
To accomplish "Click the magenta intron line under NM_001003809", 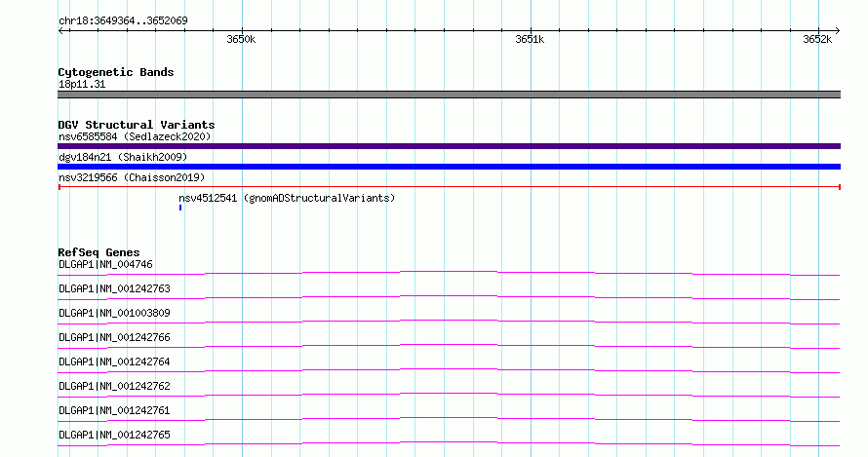I will 449,321.
